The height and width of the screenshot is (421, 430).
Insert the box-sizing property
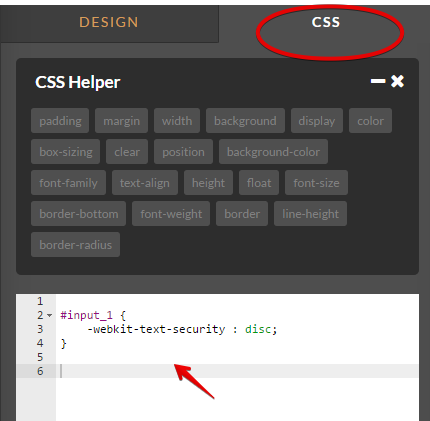point(66,152)
